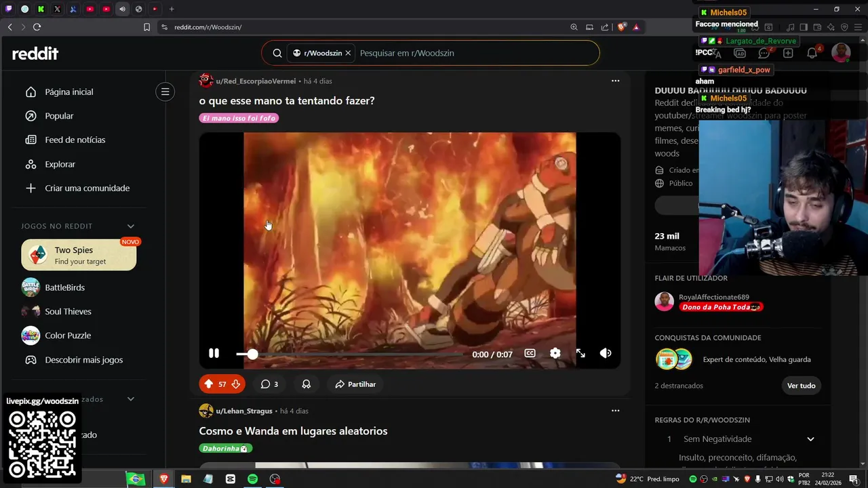Open options menu for Red_EscorpiaoVermei post
Image resolution: width=868 pixels, height=488 pixels.
tap(615, 81)
